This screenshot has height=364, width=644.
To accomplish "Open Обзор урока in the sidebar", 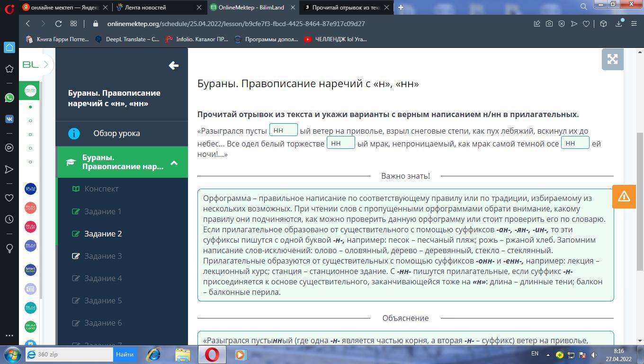I will (x=116, y=133).
